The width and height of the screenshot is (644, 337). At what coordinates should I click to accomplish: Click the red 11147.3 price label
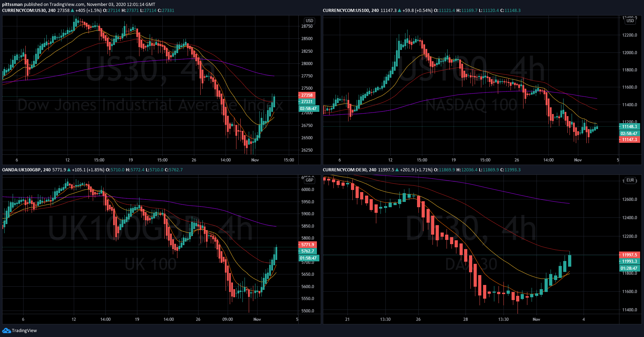pyautogui.click(x=630, y=140)
